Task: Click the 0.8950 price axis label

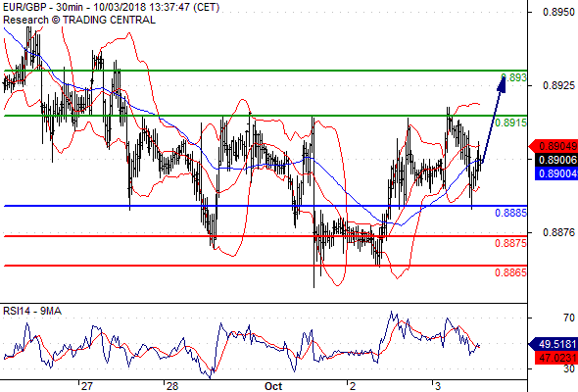Action: coord(558,12)
